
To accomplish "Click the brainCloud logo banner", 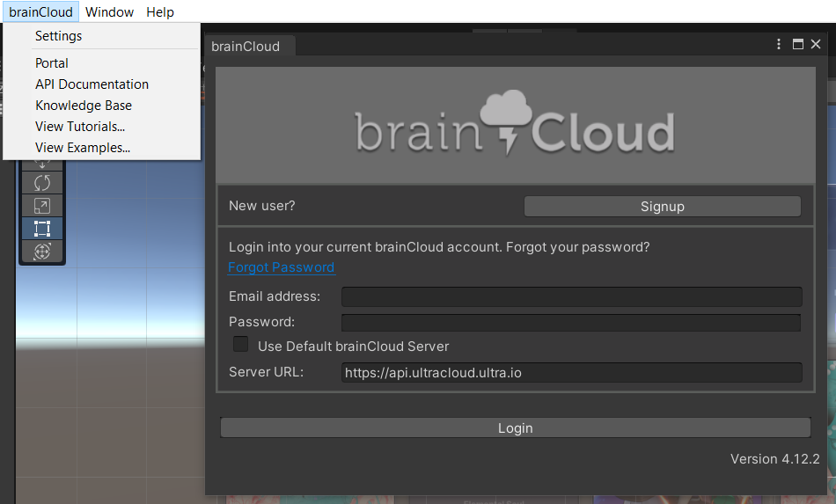I will pyautogui.click(x=516, y=125).
